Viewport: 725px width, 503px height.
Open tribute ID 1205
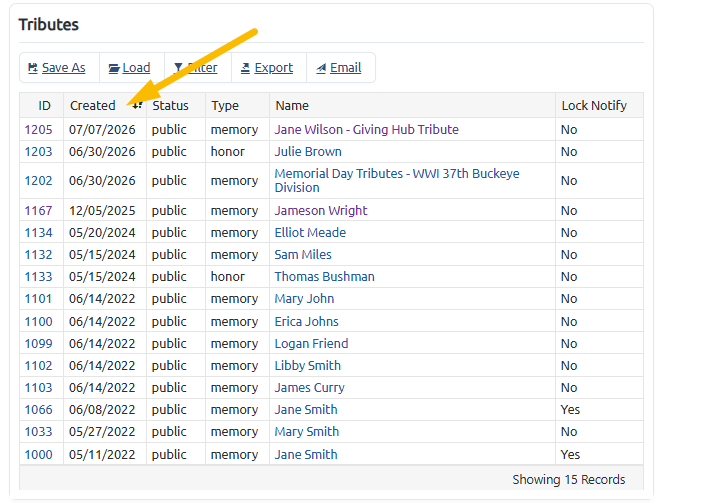[x=38, y=130]
